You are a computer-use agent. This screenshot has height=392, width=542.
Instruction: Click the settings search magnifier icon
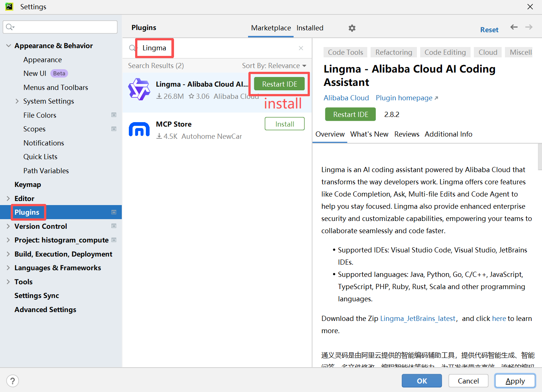pyautogui.click(x=10, y=27)
